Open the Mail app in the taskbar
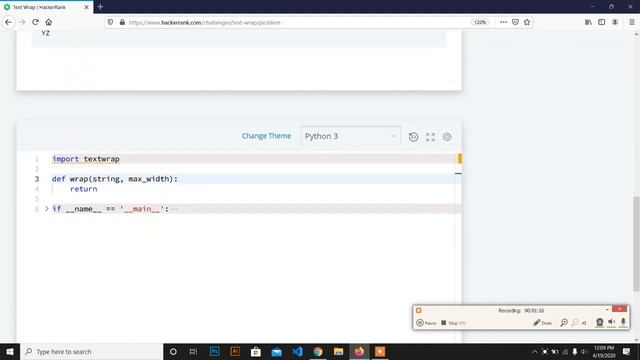 tap(277, 351)
